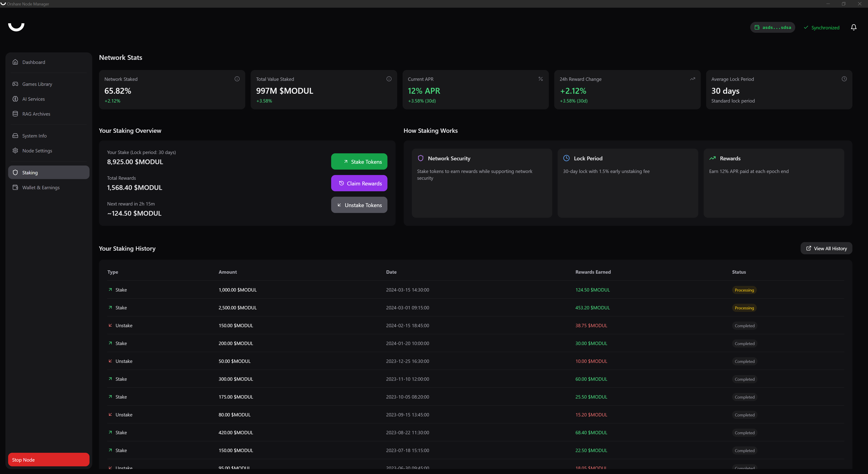
Task: Click the System Info icon
Action: coord(15,135)
